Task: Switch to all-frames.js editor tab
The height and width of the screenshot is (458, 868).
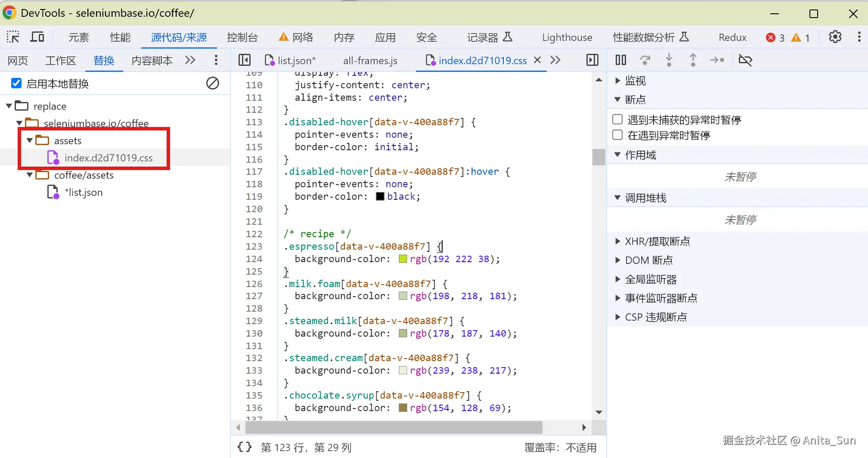Action: pos(370,60)
